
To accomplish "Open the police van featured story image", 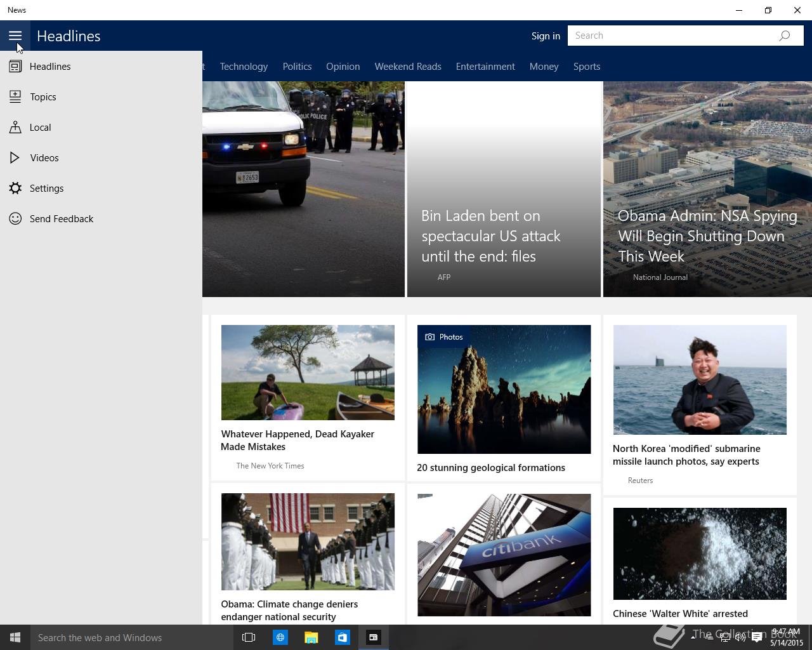I will 303,189.
